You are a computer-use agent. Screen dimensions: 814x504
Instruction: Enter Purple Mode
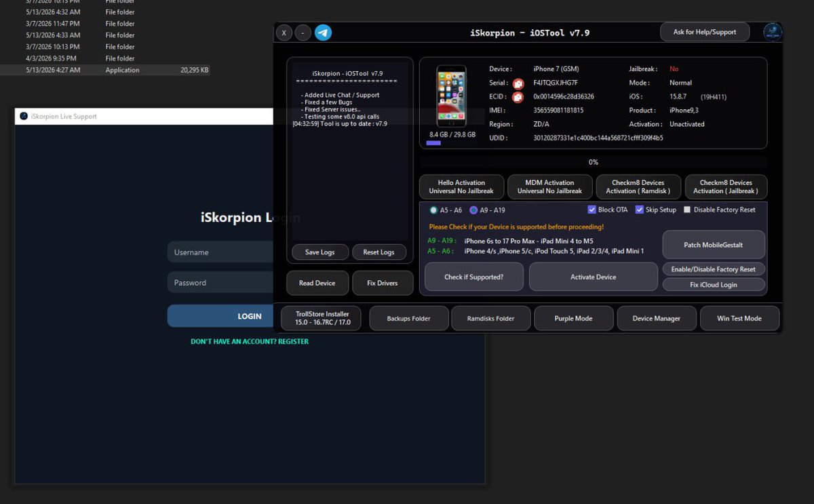[x=574, y=318]
